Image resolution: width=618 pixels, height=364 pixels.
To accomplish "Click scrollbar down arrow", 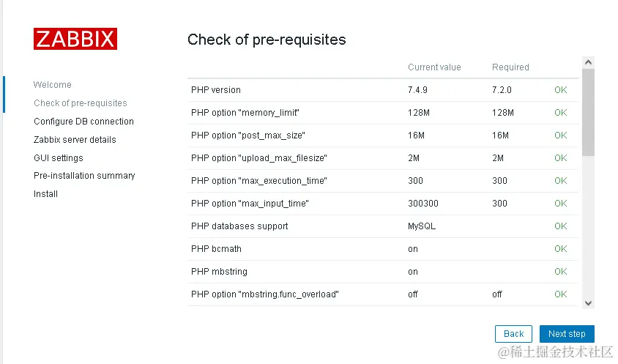I will coord(589,302).
